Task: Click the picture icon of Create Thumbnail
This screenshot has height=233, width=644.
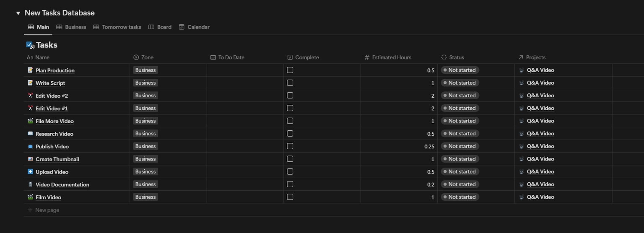Action: point(30,159)
